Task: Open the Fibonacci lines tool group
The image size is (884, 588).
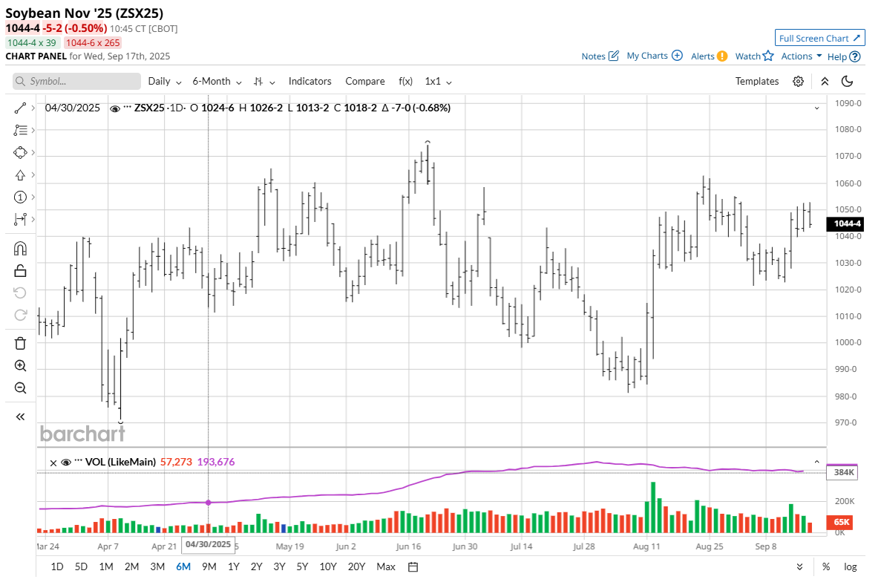Action: click(20, 130)
